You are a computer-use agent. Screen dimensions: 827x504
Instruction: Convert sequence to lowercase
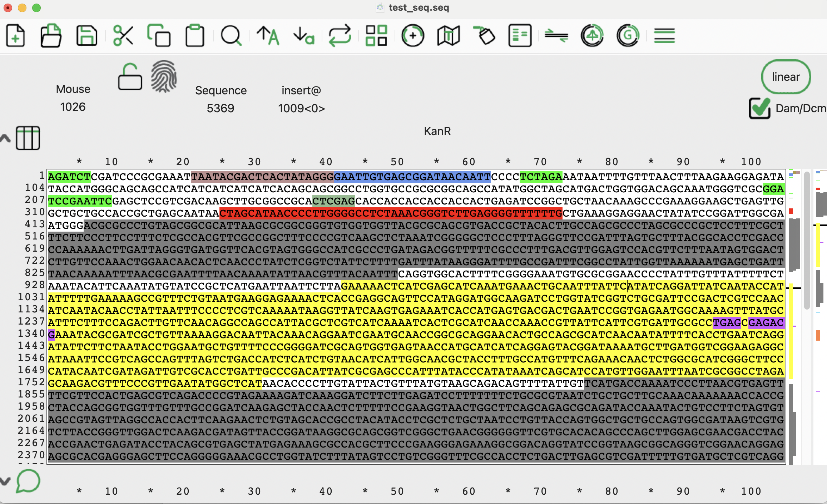click(303, 35)
